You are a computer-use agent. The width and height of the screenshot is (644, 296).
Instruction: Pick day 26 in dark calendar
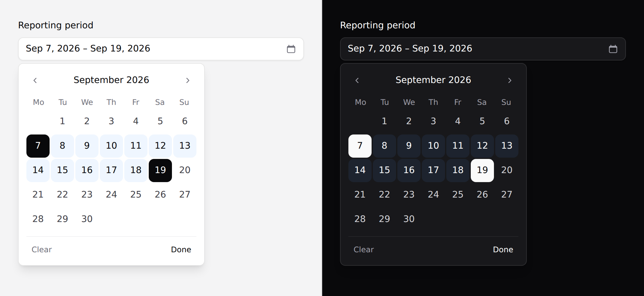coord(482,195)
